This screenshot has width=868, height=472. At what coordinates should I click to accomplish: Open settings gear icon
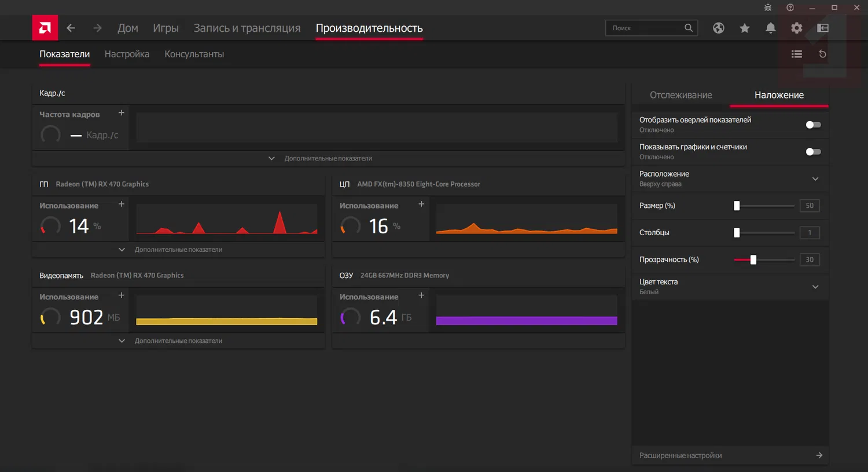point(796,28)
